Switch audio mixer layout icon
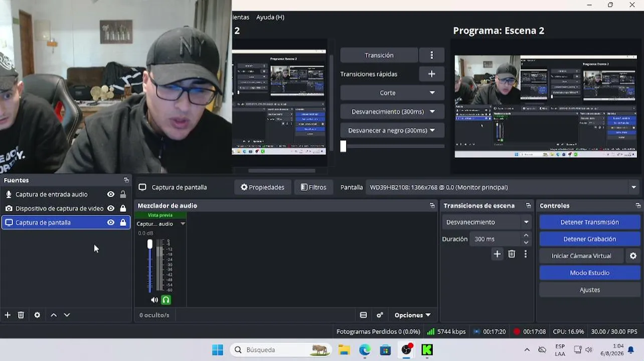Screen dimensions: 644x361 (x=363, y=315)
